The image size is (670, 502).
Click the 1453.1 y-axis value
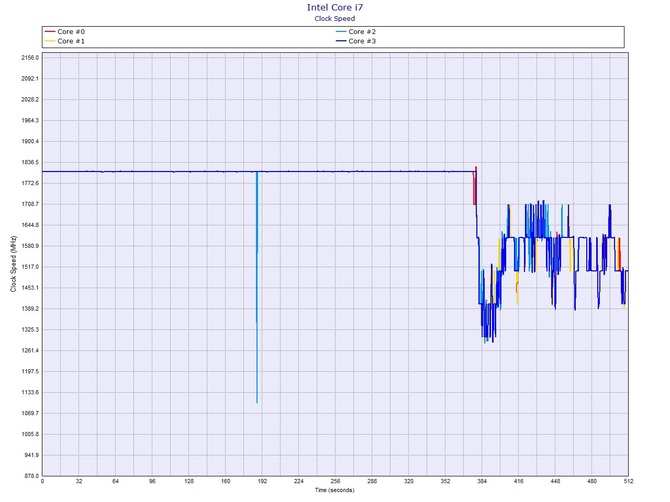(30, 288)
